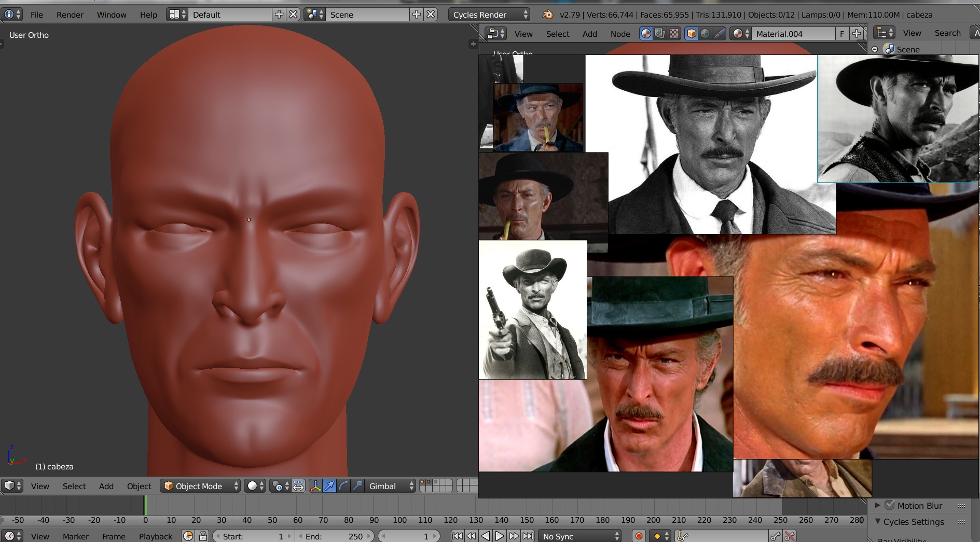Open the No Sync playback dropdown
Image resolution: width=980 pixels, height=542 pixels.
(x=579, y=536)
